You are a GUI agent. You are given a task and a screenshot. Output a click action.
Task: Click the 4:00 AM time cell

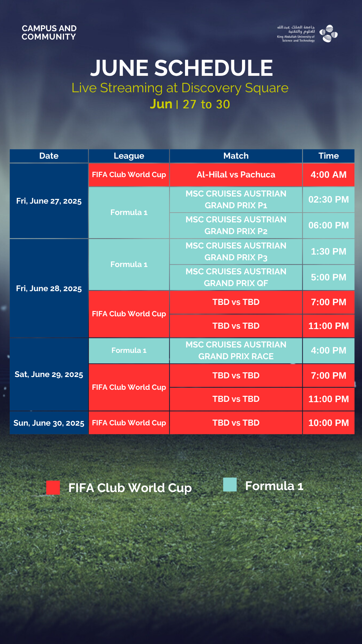click(328, 175)
